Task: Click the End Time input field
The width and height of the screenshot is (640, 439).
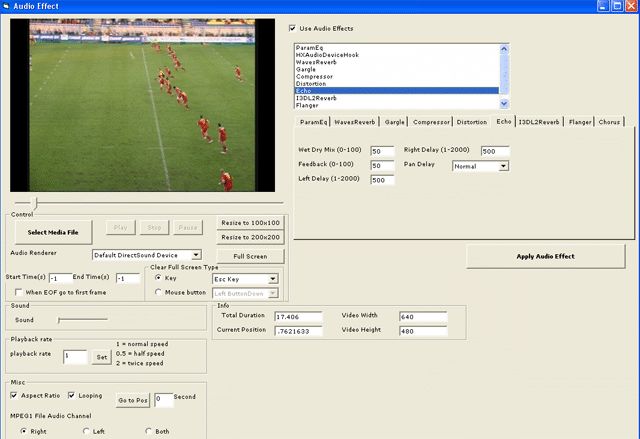Action: [x=128, y=279]
